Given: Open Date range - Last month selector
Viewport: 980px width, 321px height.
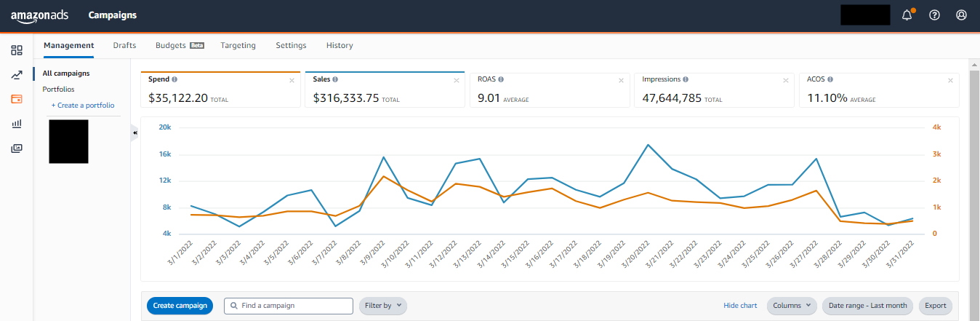Looking at the screenshot, I should click(x=868, y=306).
